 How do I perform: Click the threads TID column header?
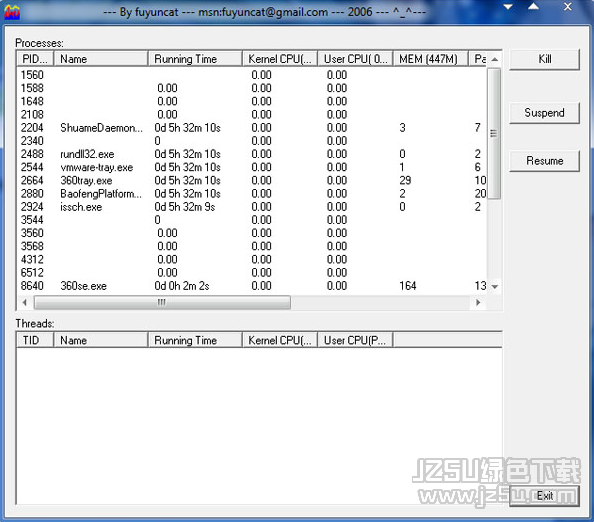point(35,340)
